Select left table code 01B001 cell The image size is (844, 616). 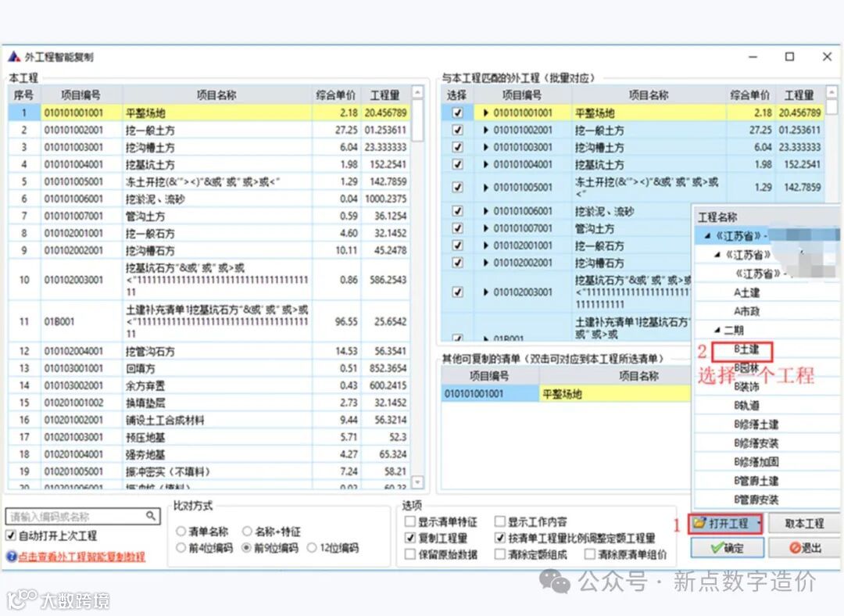pyautogui.click(x=81, y=321)
